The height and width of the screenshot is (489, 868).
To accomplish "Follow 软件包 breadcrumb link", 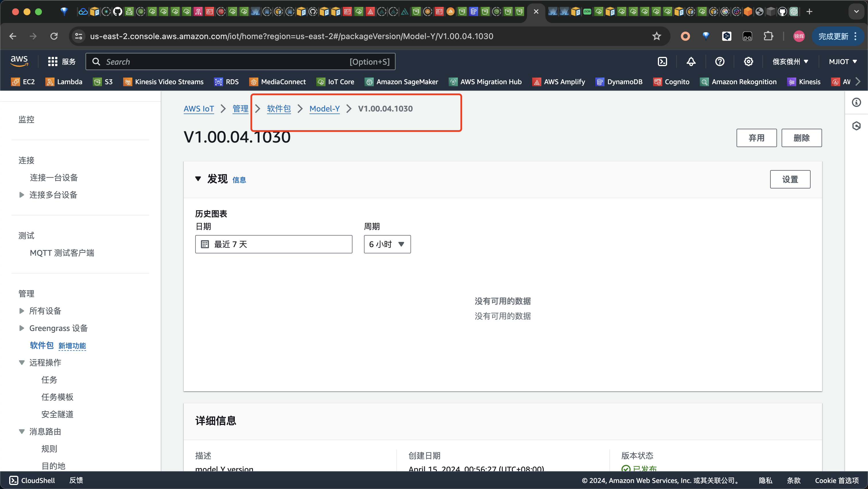I will (x=279, y=109).
